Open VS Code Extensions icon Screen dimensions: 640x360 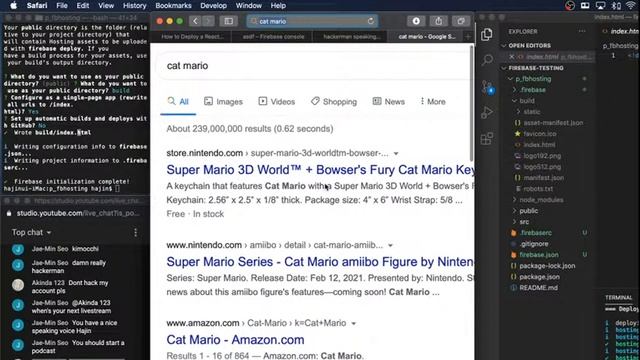487,139
